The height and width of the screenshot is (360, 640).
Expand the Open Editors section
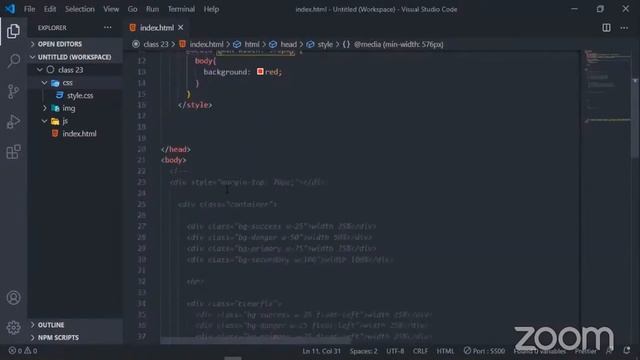[x=75, y=44]
